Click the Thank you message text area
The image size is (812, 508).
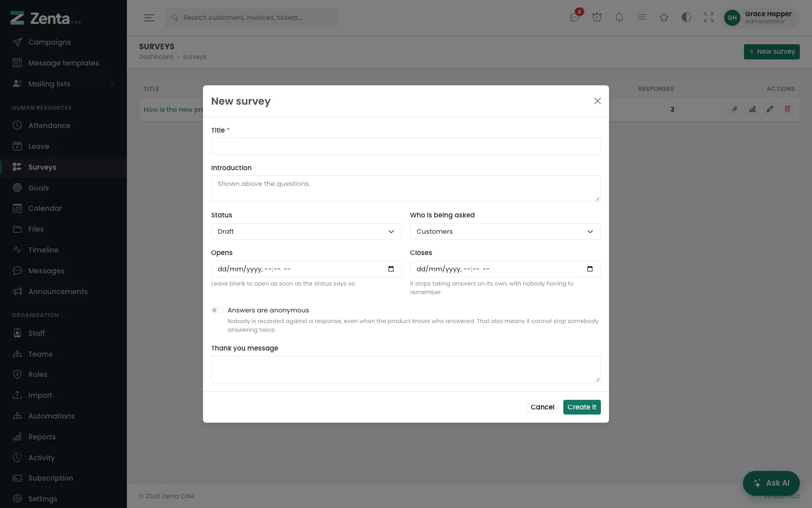coord(406,369)
